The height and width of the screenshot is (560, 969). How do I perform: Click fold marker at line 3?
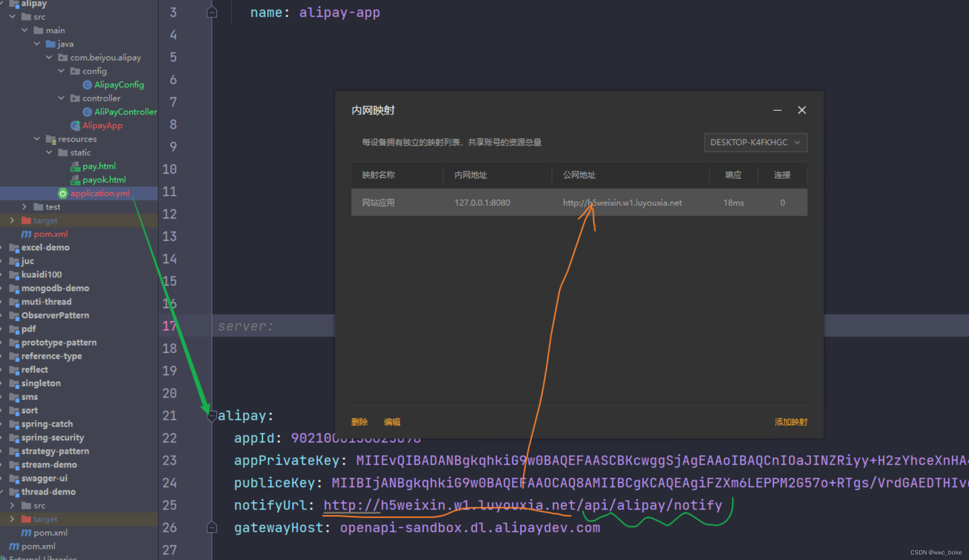[211, 12]
